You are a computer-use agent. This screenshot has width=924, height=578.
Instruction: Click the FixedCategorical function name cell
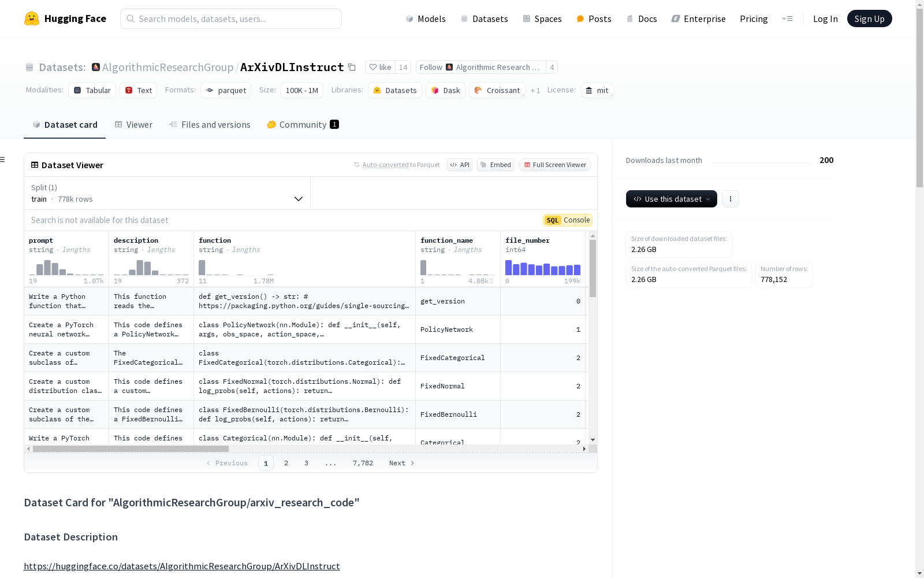(458, 358)
